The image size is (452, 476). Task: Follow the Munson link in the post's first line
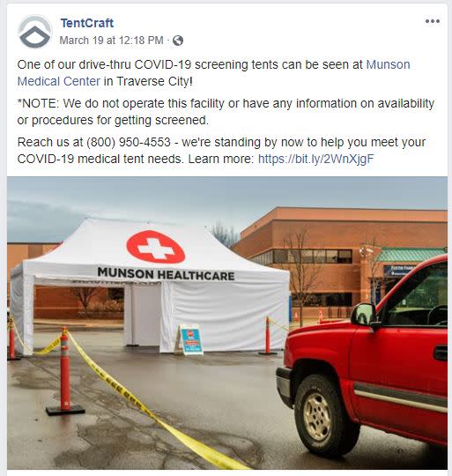click(x=388, y=64)
